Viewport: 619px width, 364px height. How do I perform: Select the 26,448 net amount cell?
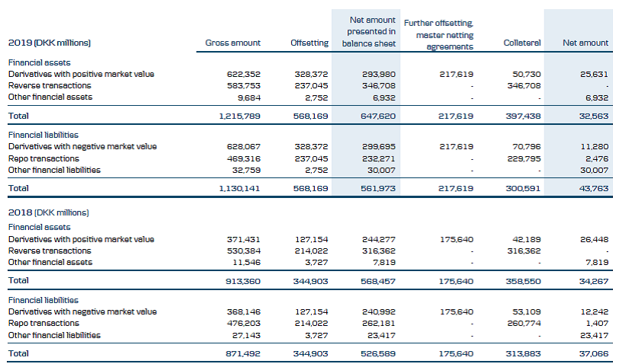[593, 239]
